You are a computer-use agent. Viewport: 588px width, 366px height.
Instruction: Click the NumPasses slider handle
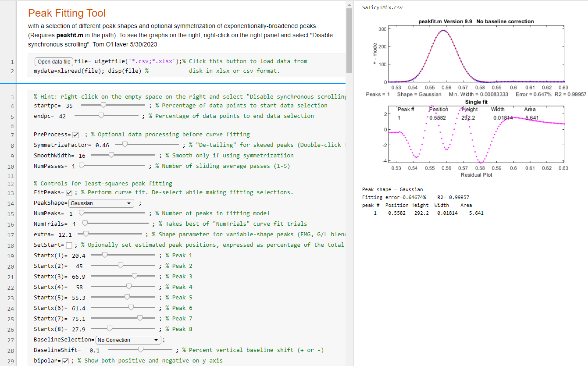click(x=82, y=166)
